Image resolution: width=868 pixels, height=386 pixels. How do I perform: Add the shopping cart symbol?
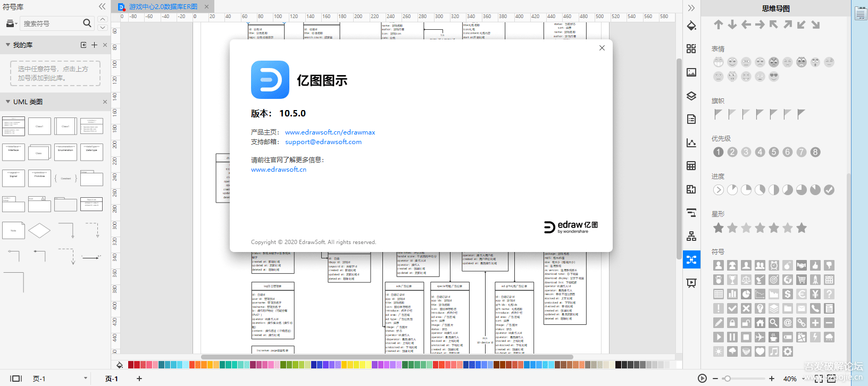[802, 280]
